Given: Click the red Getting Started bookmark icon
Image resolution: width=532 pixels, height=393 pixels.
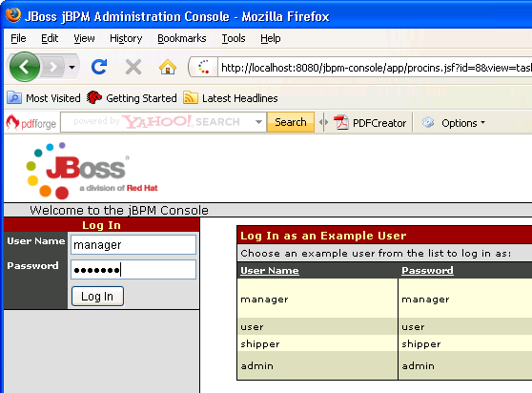Looking at the screenshot, I should coord(94,97).
